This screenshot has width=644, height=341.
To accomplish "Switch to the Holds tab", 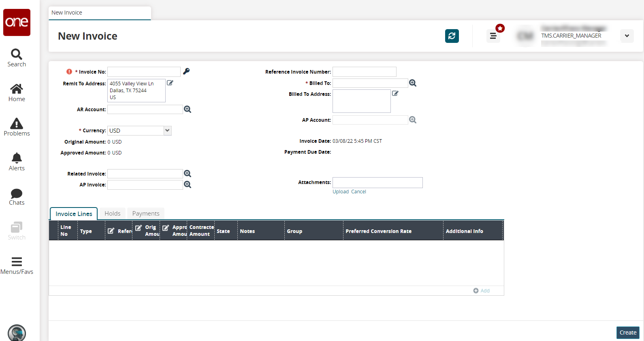I will [x=112, y=214].
